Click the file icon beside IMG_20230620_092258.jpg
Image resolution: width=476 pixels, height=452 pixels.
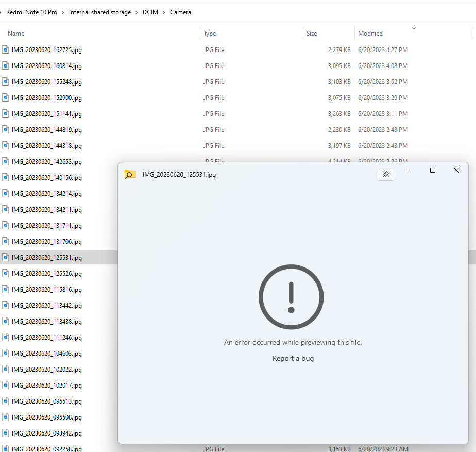point(6,449)
